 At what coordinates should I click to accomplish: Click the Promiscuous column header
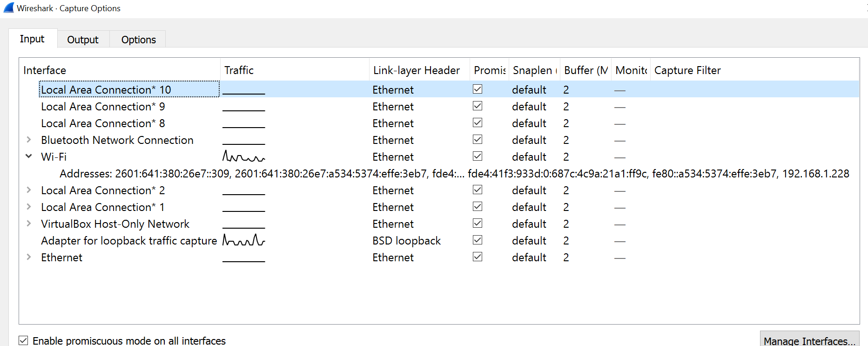point(490,70)
